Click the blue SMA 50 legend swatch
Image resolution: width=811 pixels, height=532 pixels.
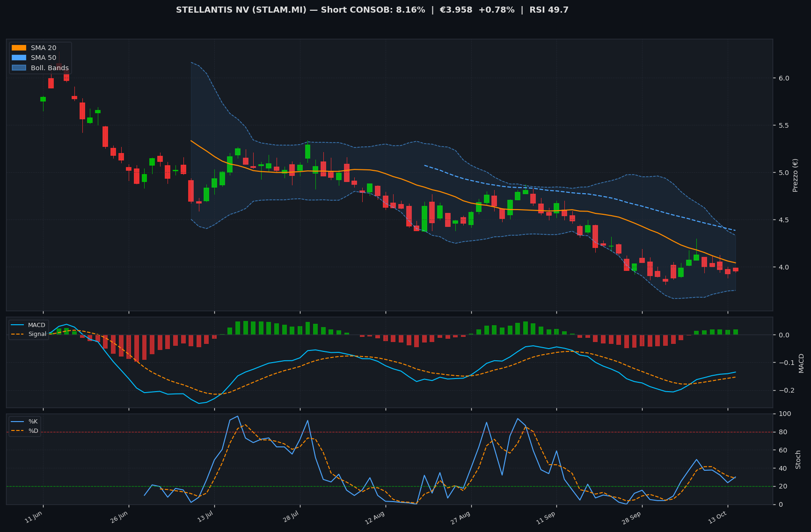pyautogui.click(x=19, y=58)
